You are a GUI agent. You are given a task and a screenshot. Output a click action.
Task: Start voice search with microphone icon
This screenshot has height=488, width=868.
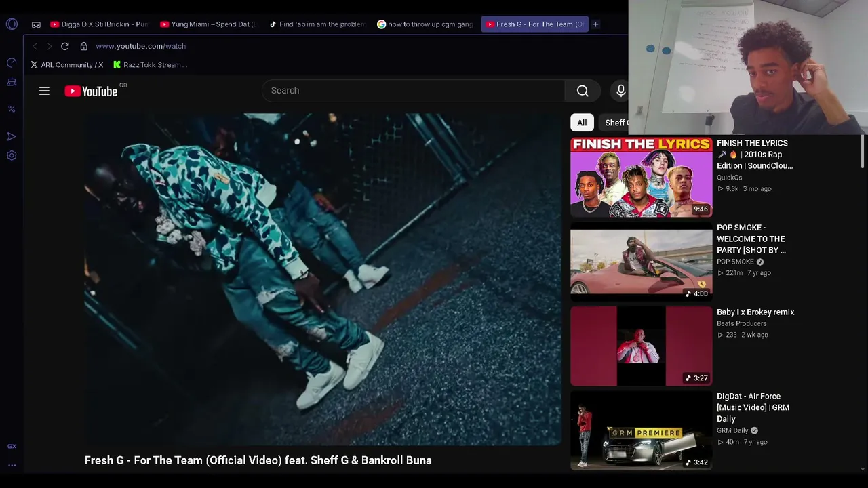coord(620,91)
